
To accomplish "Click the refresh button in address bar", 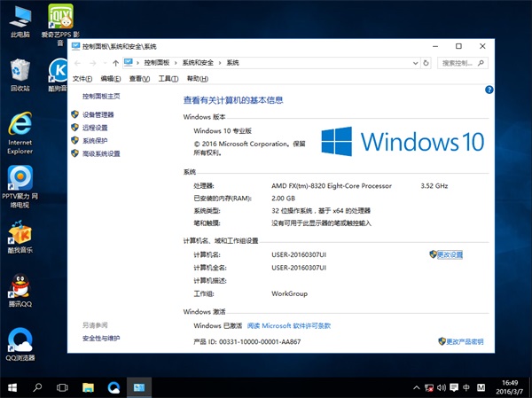I will 426,63.
